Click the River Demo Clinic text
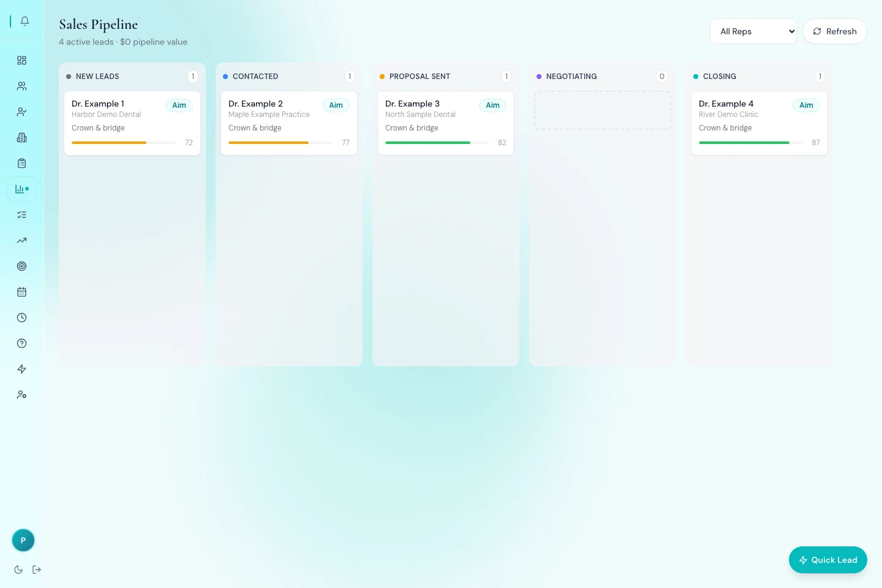Image resolution: width=882 pixels, height=588 pixels. pyautogui.click(x=728, y=115)
